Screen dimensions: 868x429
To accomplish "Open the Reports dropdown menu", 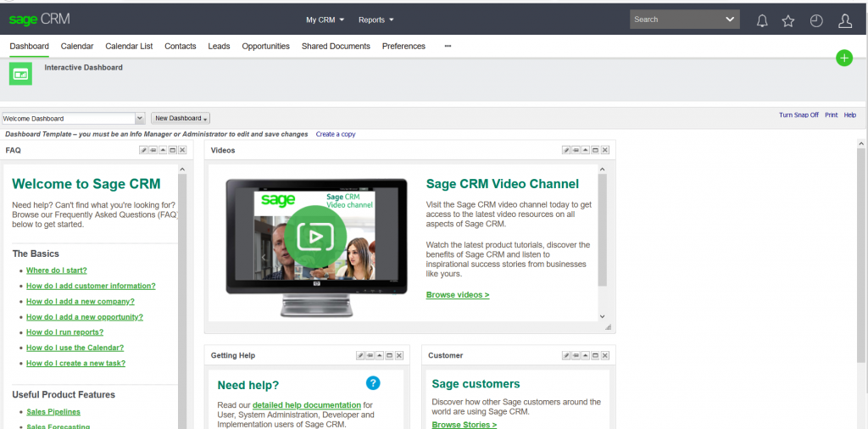I will click(x=376, y=19).
